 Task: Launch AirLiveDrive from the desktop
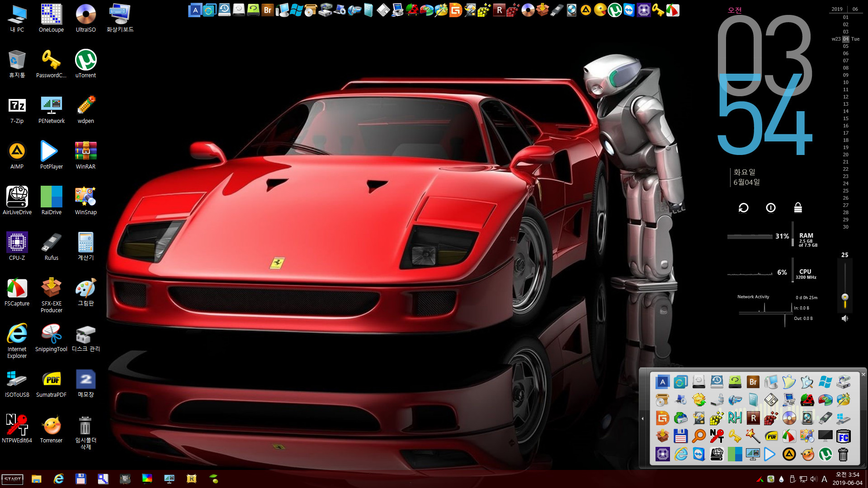click(x=17, y=201)
